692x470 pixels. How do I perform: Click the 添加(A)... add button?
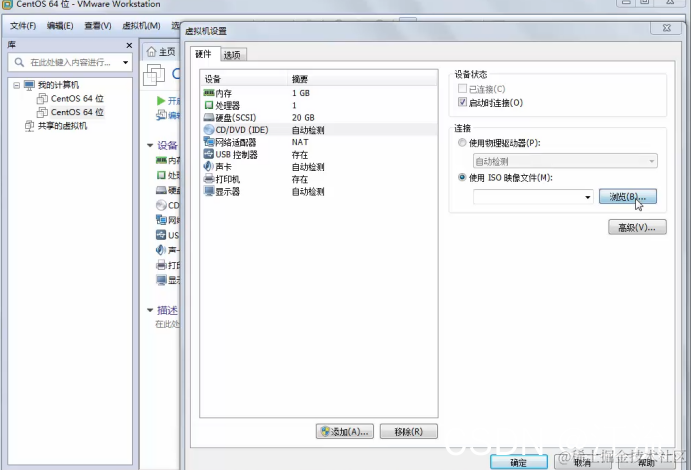345,431
